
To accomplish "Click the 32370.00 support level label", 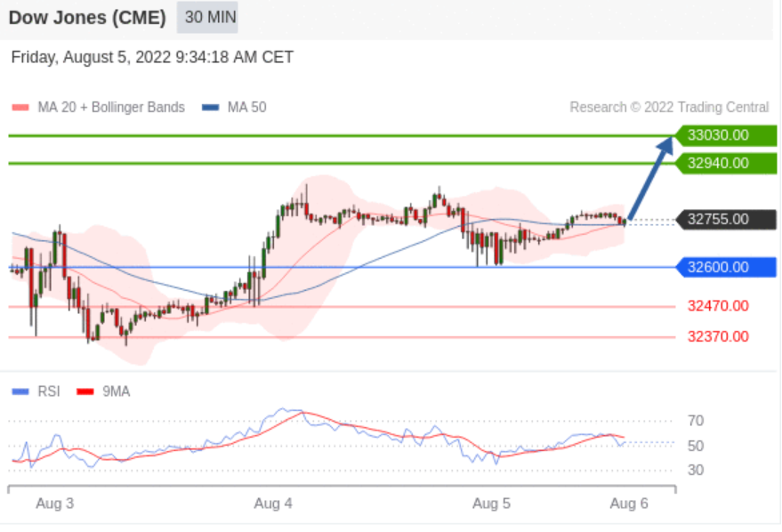I will [718, 336].
